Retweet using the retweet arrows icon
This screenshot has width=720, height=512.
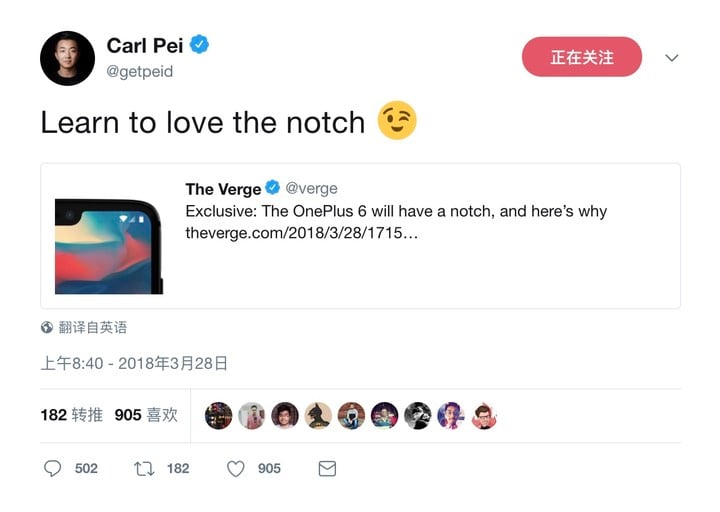[x=144, y=469]
